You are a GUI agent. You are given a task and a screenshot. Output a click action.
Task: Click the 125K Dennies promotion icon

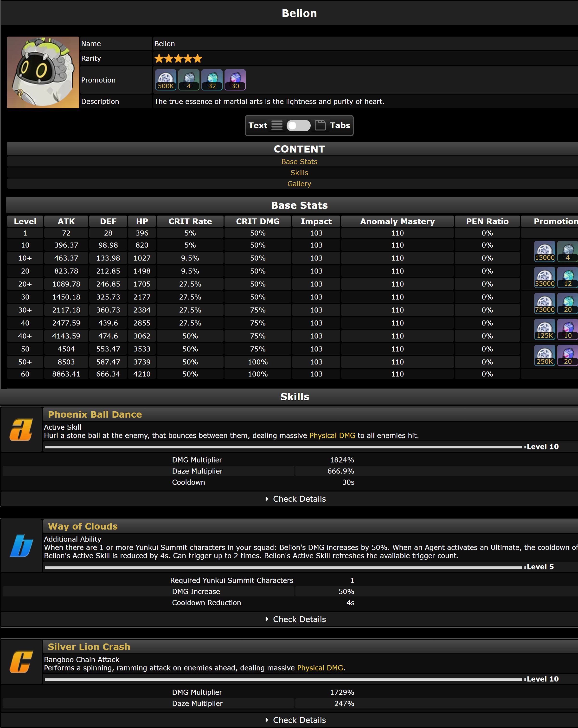click(x=545, y=329)
